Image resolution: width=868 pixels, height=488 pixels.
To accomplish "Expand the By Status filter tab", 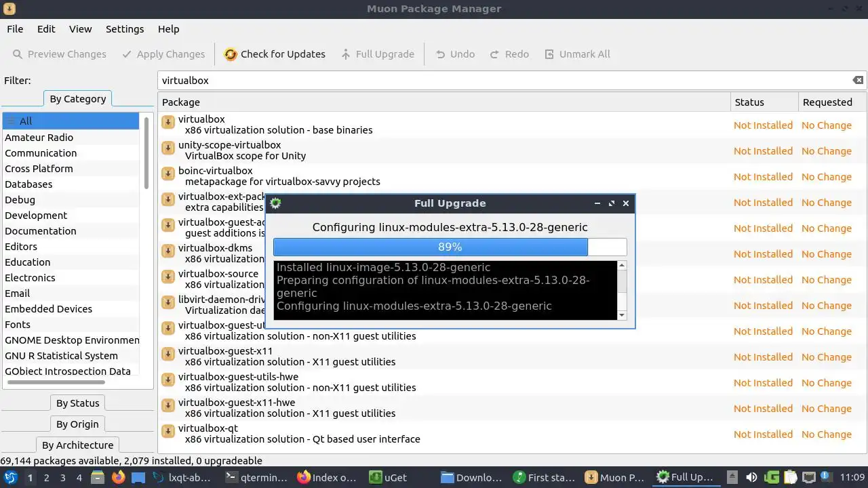I will 77,403.
